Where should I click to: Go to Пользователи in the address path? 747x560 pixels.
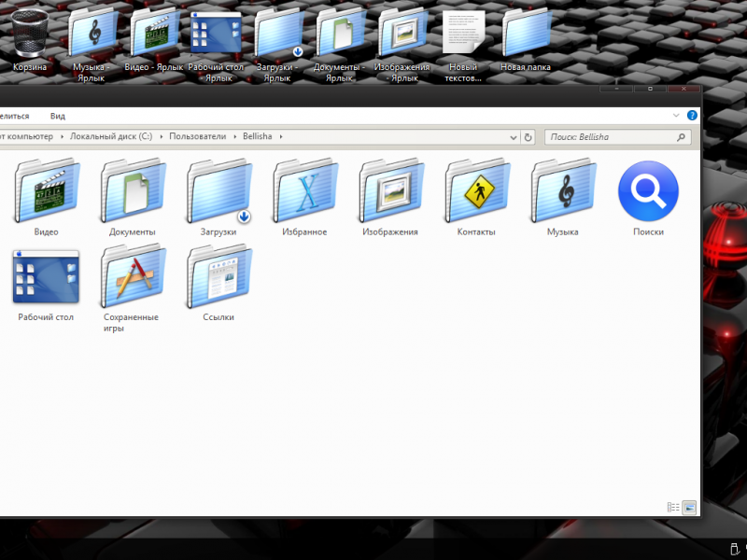point(198,136)
